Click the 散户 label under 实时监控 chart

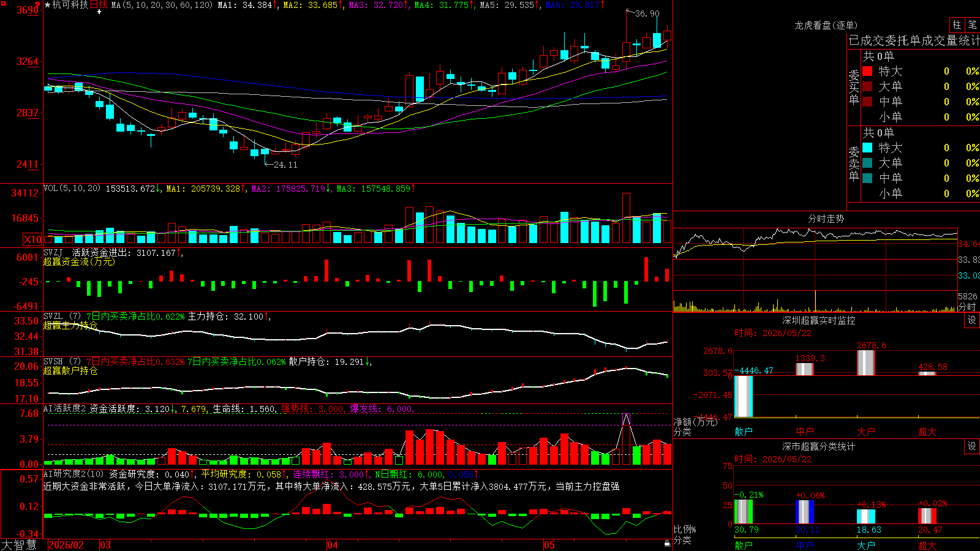(x=744, y=432)
